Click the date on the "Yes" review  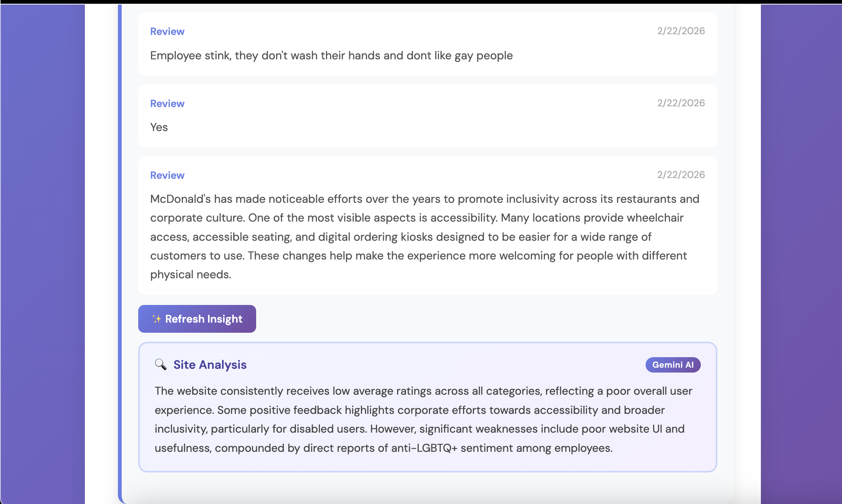coord(681,103)
